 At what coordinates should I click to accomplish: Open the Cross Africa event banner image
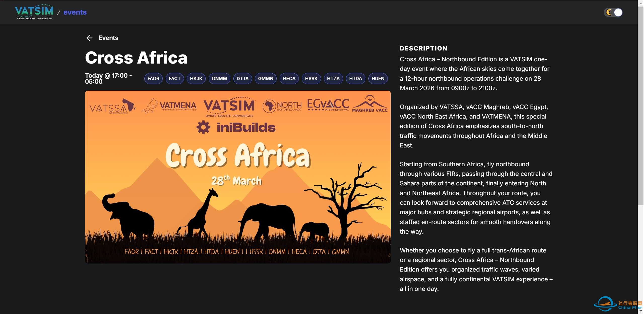point(238,177)
